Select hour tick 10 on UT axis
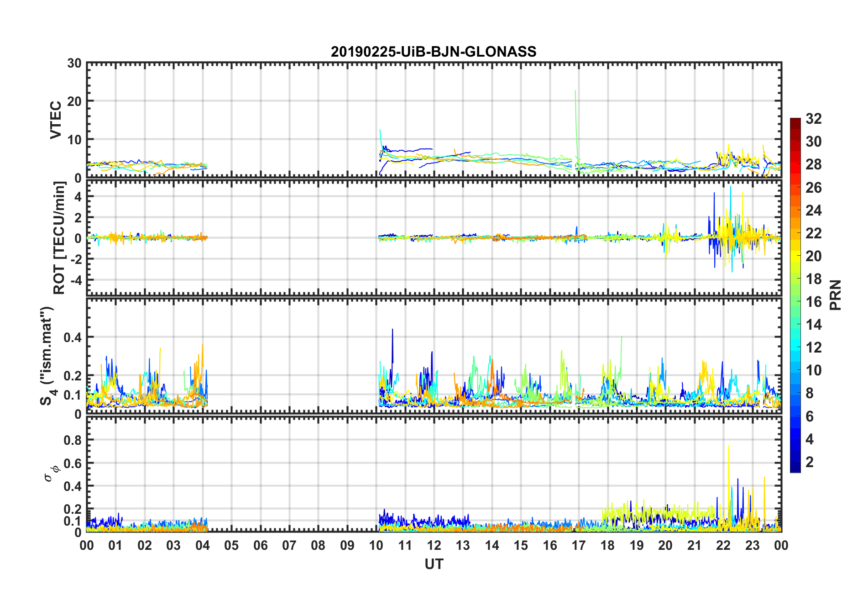The image size is (868, 590). coord(376,545)
